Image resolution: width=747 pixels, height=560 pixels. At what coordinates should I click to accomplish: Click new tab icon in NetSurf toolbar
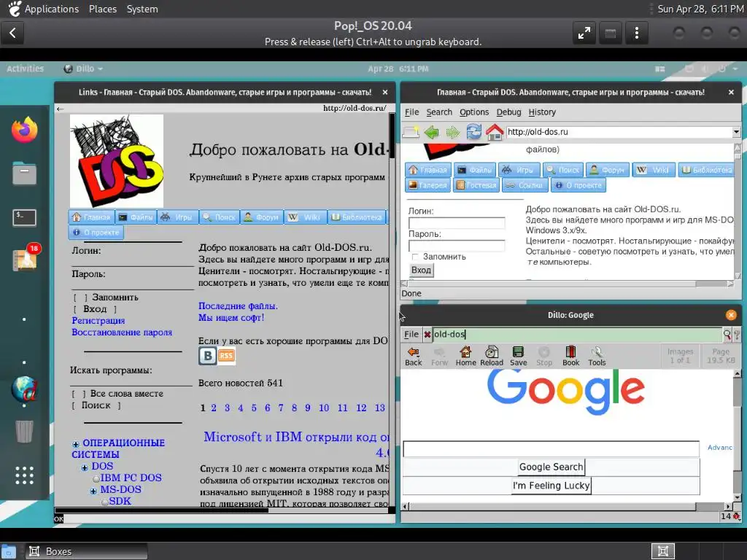coord(411,132)
